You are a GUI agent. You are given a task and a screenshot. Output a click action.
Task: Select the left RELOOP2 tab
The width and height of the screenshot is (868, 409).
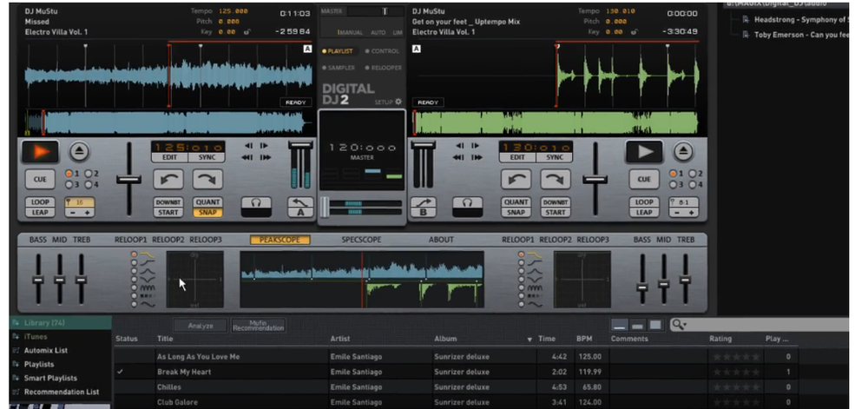coord(168,240)
